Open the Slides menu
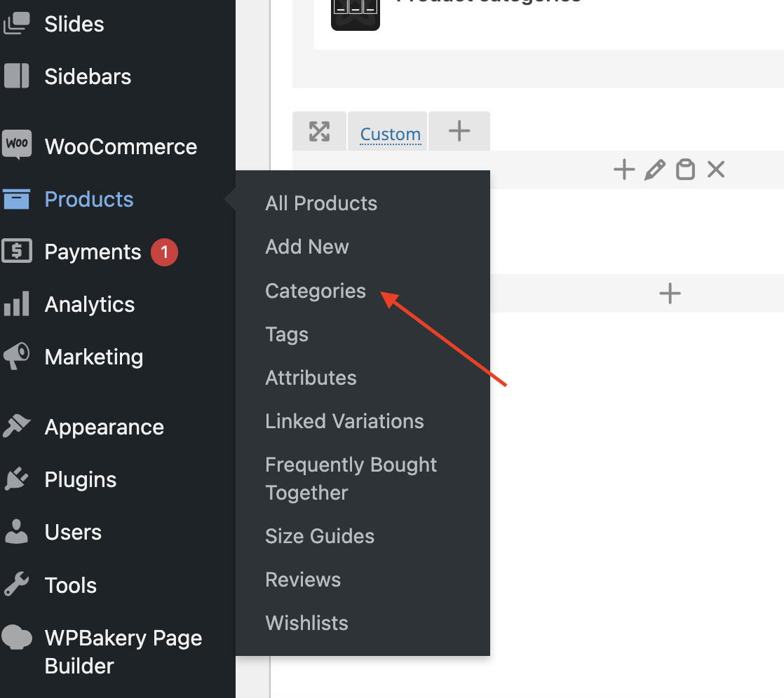Image resolution: width=784 pixels, height=698 pixels. (74, 24)
